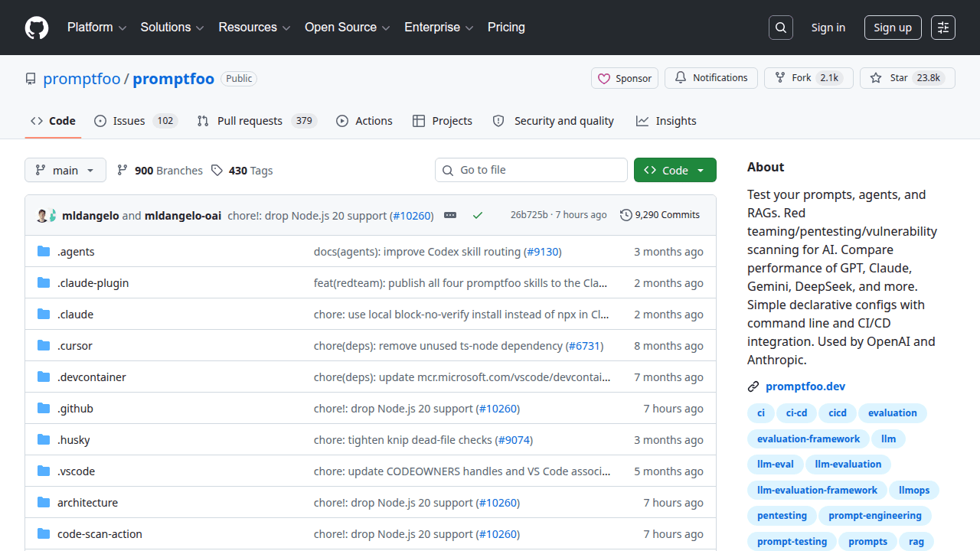Open the GitHub home logo
The width and height of the screenshot is (980, 551).
tap(37, 28)
